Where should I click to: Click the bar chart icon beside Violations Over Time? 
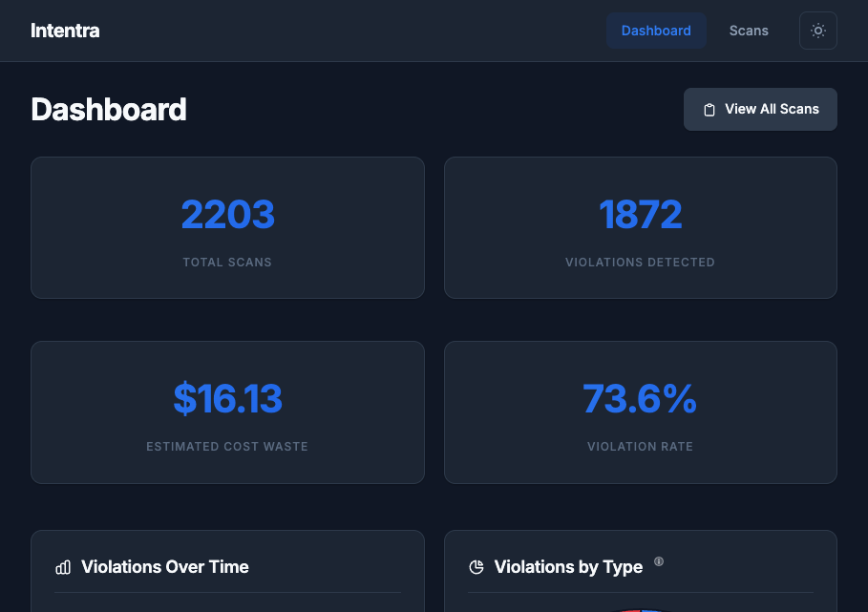63,567
